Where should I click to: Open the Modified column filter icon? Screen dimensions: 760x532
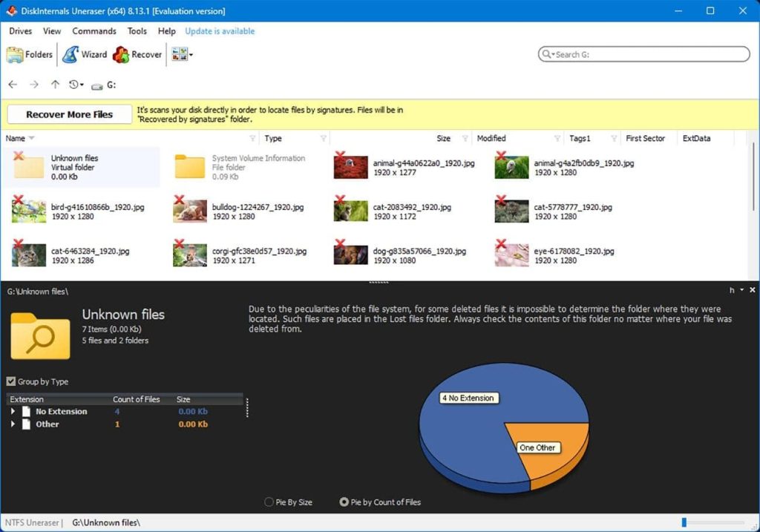click(557, 139)
